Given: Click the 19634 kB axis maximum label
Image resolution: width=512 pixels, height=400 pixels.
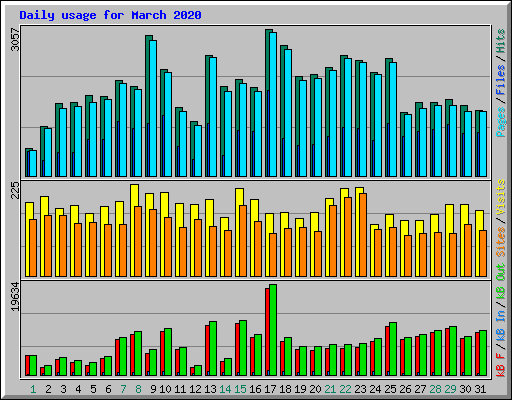Looking at the screenshot, I should click(15, 296).
